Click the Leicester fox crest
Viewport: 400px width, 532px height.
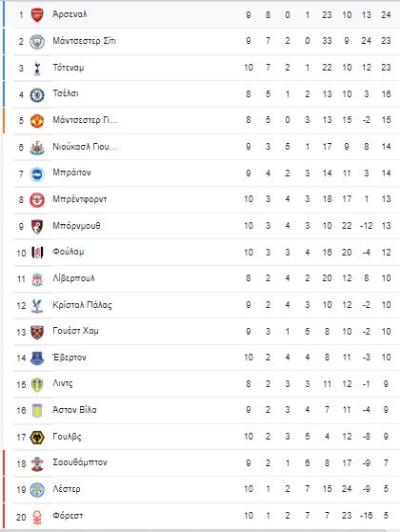point(37,490)
